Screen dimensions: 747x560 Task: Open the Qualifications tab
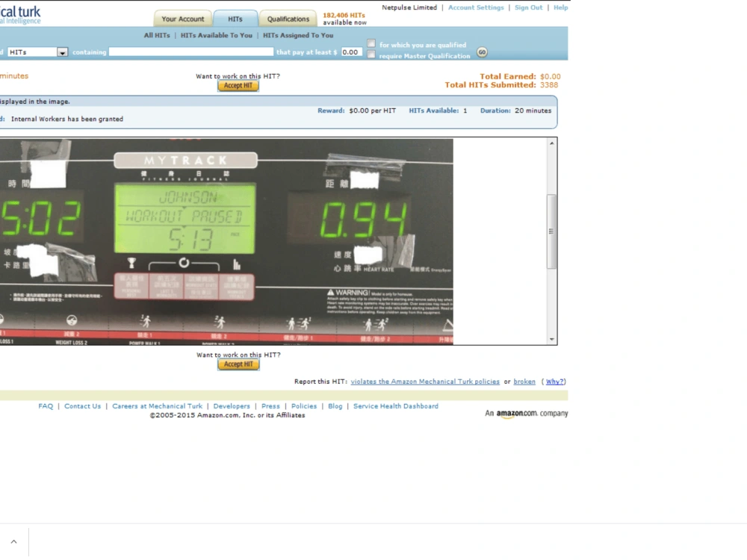288,19
